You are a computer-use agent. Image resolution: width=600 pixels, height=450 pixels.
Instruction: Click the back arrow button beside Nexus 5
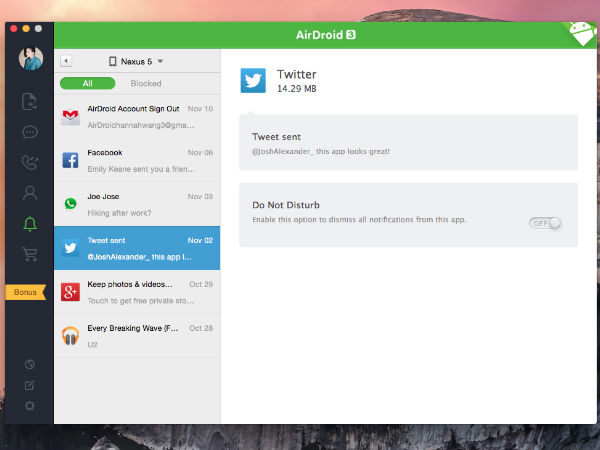(66, 61)
